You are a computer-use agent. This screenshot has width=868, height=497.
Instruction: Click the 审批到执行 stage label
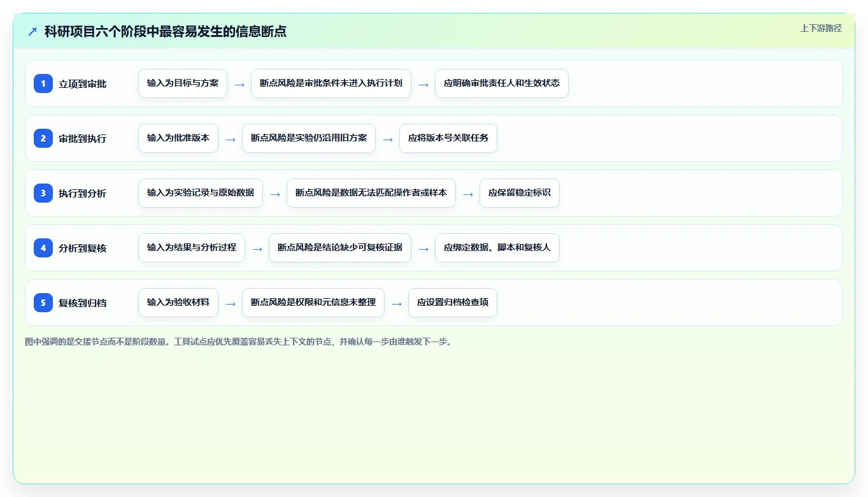(83, 139)
